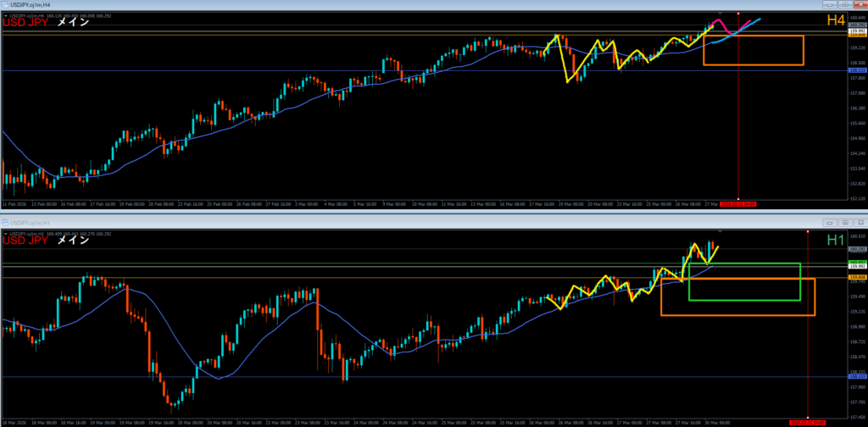Click the red date label on H1 time axis
Viewport: 868px width, 427px height.
coord(807,421)
